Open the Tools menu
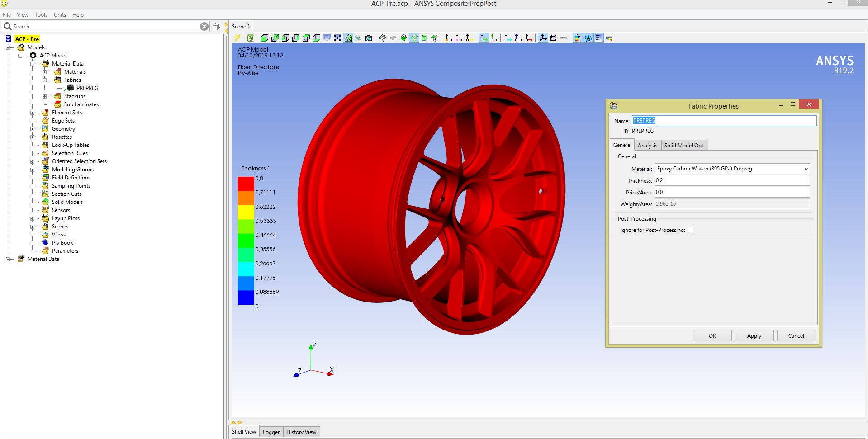The width and height of the screenshot is (868, 439). (x=41, y=15)
